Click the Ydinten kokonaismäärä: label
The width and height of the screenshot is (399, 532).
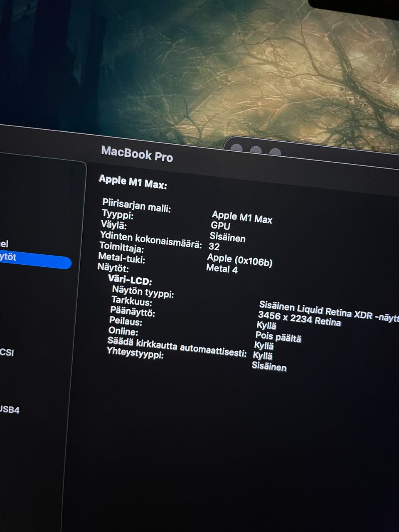(x=150, y=240)
